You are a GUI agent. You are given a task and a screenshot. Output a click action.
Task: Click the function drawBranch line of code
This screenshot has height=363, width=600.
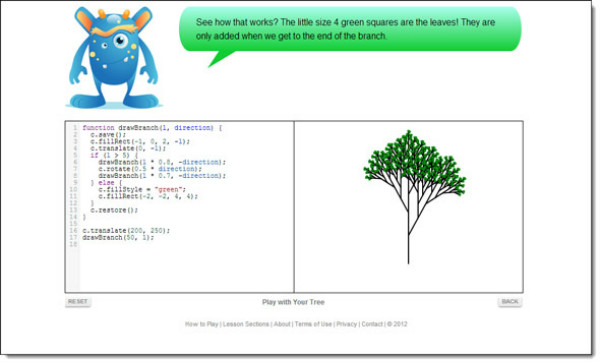152,128
